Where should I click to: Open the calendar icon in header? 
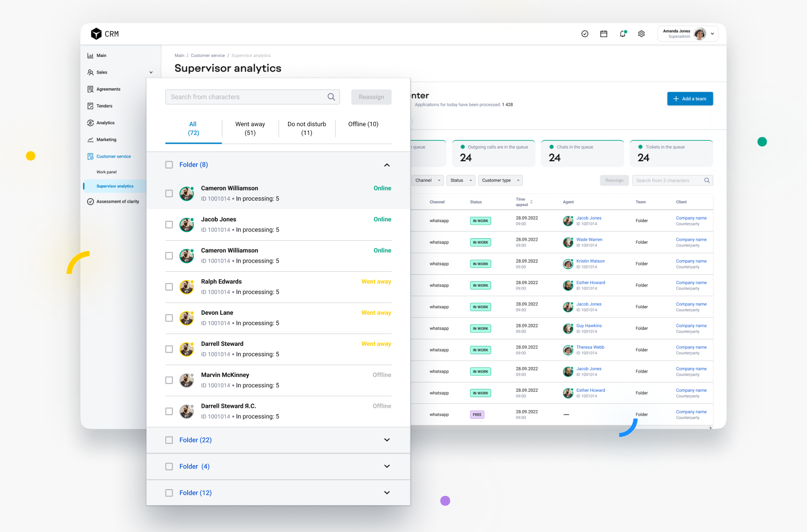[x=604, y=34]
